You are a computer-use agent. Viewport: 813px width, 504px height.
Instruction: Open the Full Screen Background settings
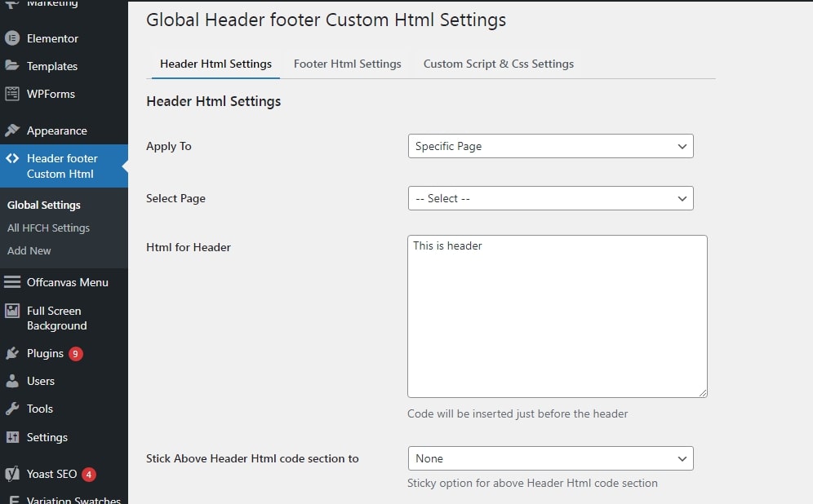(x=54, y=318)
